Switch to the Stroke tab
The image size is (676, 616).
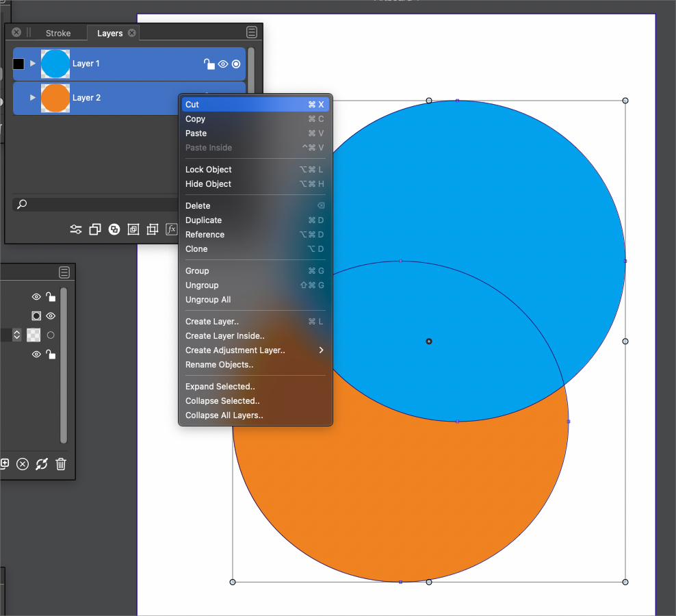pos(58,33)
